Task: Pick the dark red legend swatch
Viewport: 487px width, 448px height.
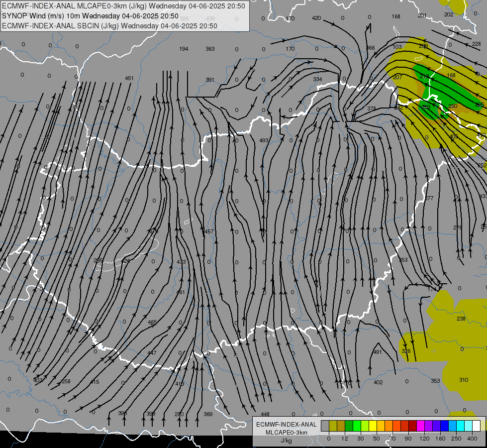Action: (412, 426)
